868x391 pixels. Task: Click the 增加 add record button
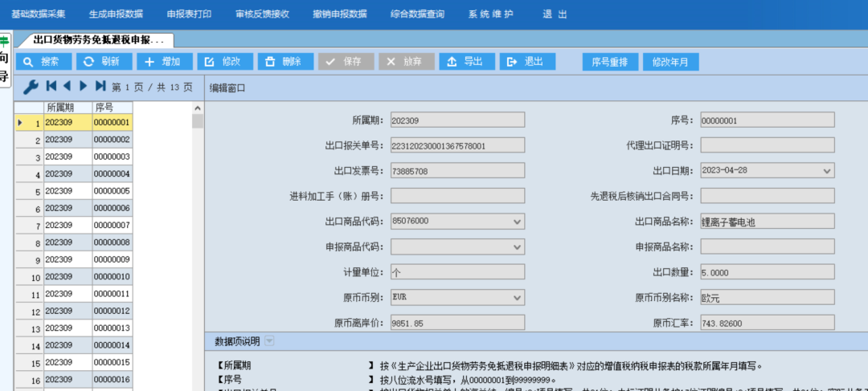(164, 62)
